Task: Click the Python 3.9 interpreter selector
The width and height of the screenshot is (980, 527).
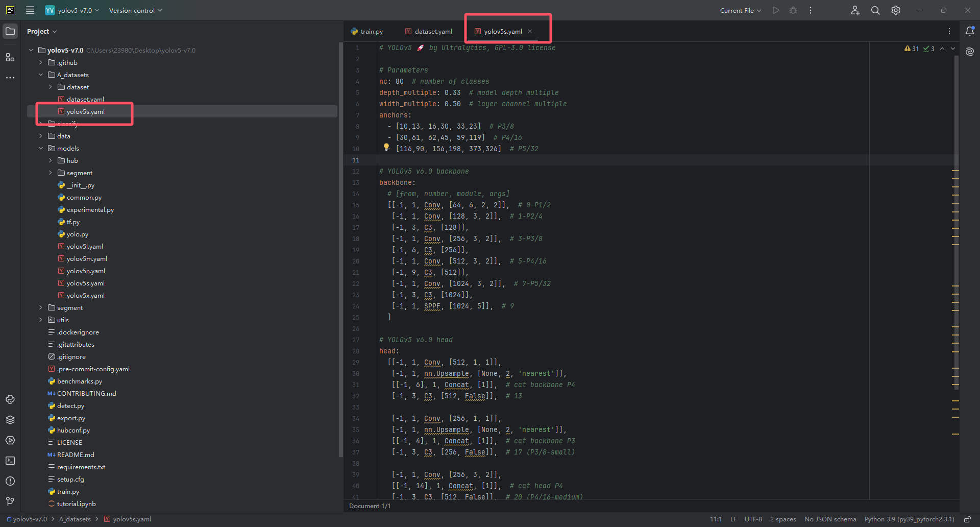Action: click(x=909, y=519)
